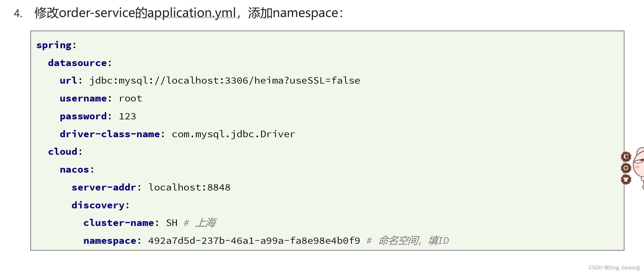Click the jdbc:mysql url value

(225, 81)
